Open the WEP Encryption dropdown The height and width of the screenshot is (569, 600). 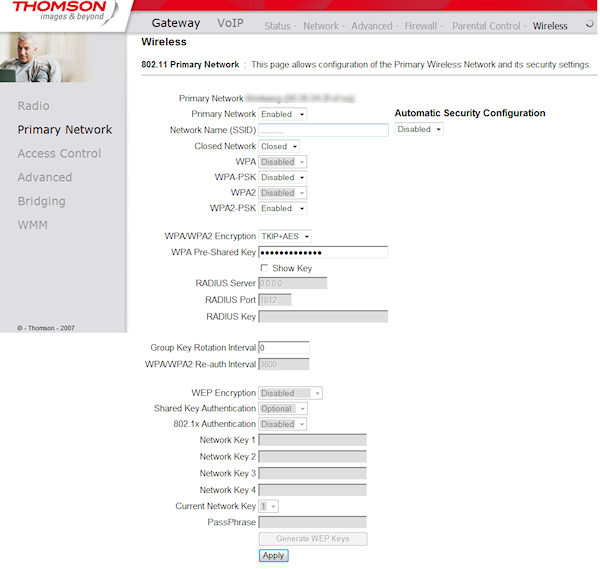point(290,393)
